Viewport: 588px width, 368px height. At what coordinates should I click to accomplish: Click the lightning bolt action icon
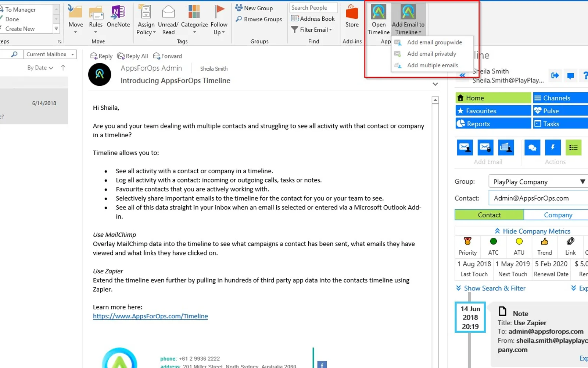553,148
